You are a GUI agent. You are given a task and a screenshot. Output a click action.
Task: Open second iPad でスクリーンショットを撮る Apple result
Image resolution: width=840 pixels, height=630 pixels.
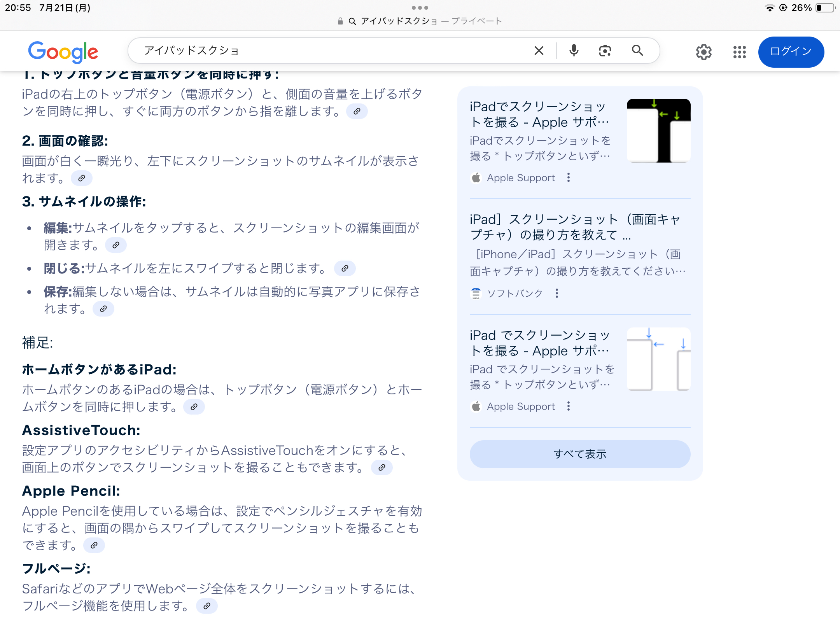(539, 343)
